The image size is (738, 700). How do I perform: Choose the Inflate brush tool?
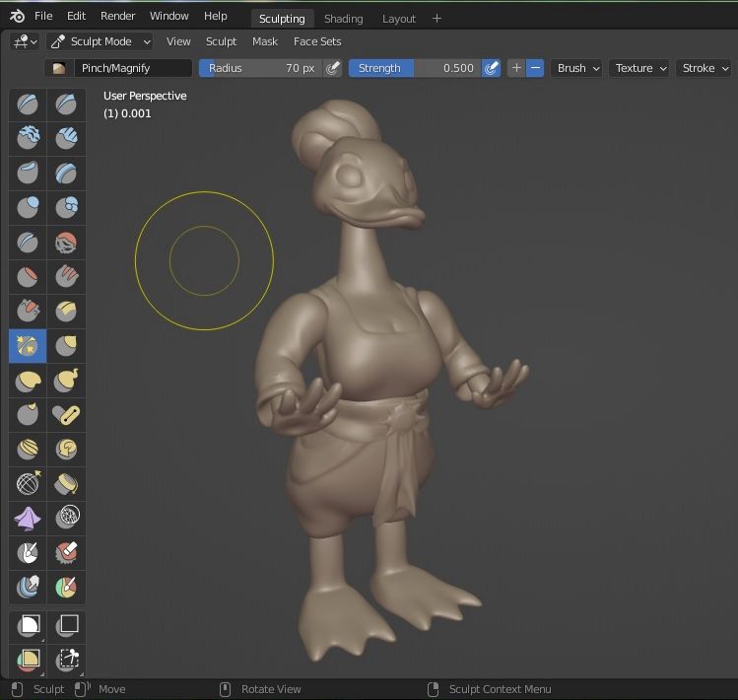[28, 207]
